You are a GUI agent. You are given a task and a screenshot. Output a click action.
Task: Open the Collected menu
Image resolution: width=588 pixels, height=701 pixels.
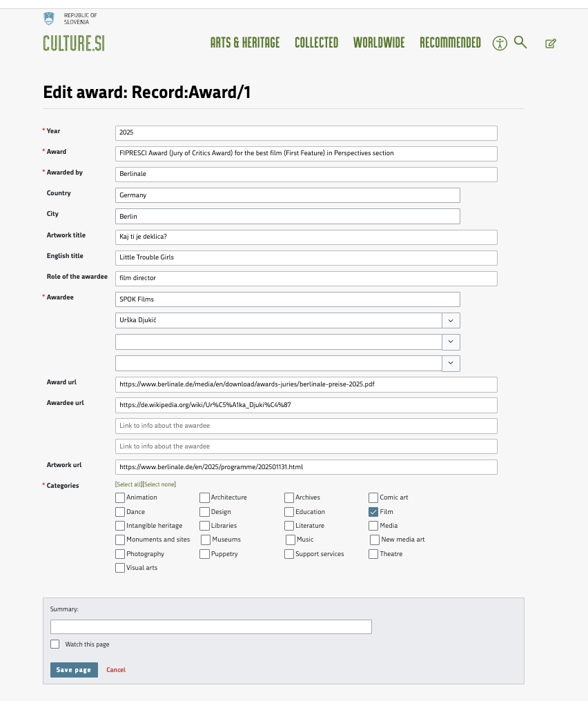[x=317, y=43]
